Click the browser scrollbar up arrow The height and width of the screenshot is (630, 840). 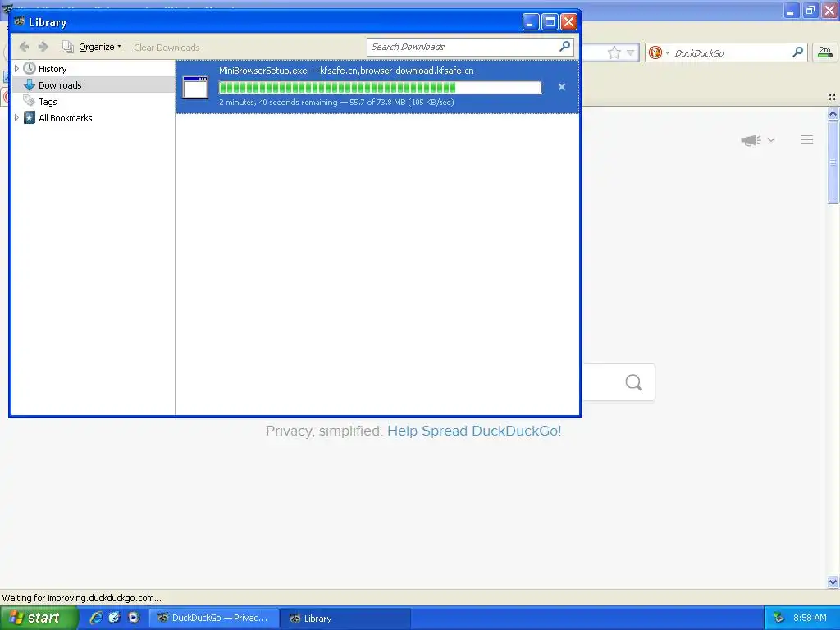point(833,113)
